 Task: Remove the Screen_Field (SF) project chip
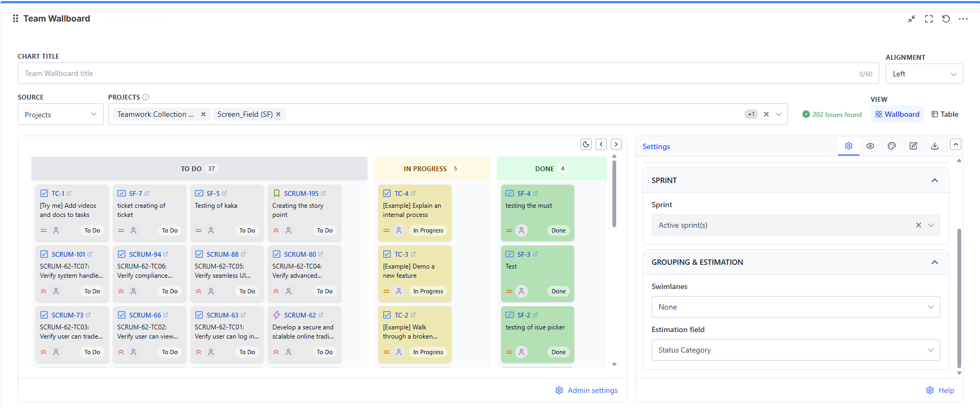(278, 114)
